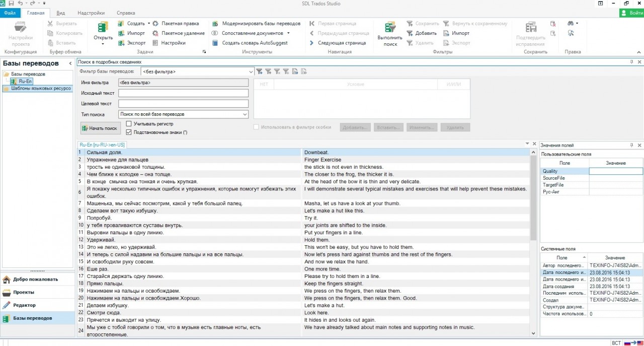Select the SourceFile field row
The height and width of the screenshot is (346, 644).
(x=592, y=178)
